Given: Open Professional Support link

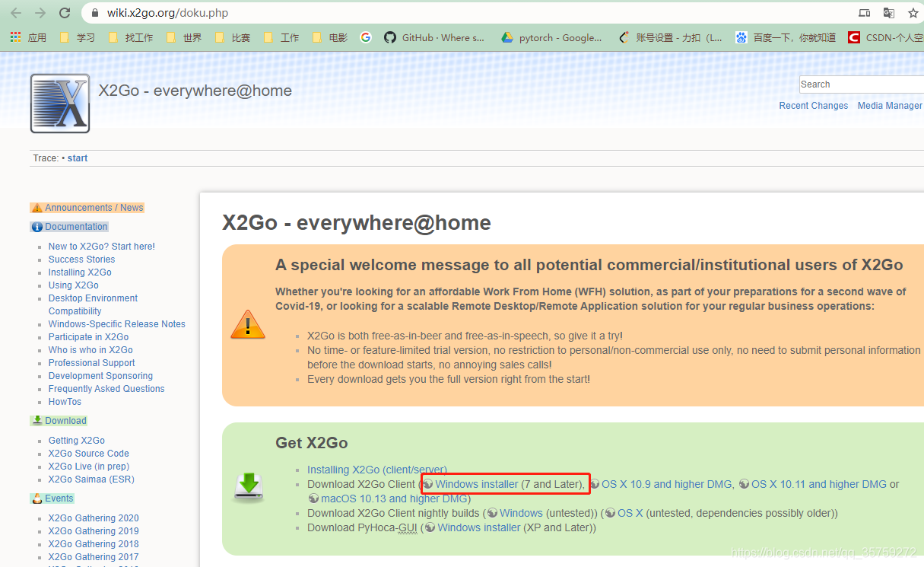Looking at the screenshot, I should (x=92, y=363).
